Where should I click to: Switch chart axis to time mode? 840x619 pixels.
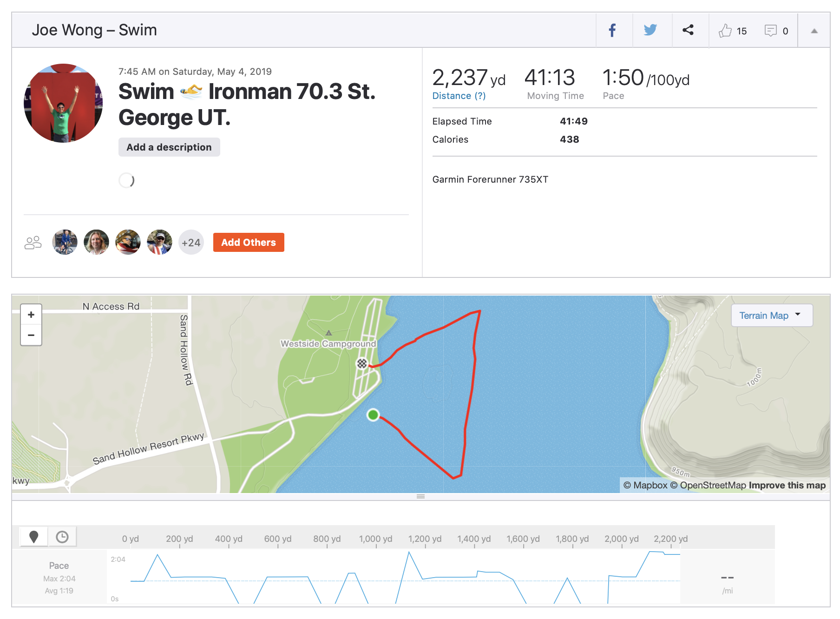tap(62, 537)
